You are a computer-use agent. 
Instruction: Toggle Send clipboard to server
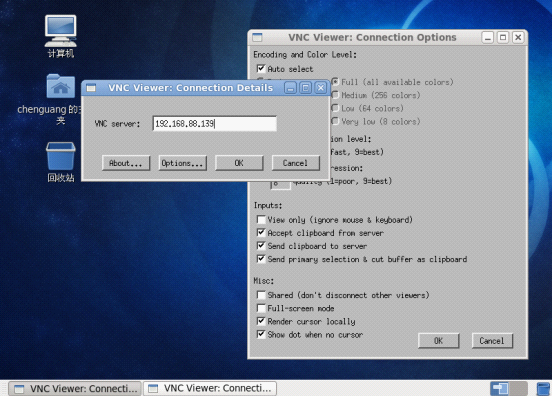pos(261,246)
